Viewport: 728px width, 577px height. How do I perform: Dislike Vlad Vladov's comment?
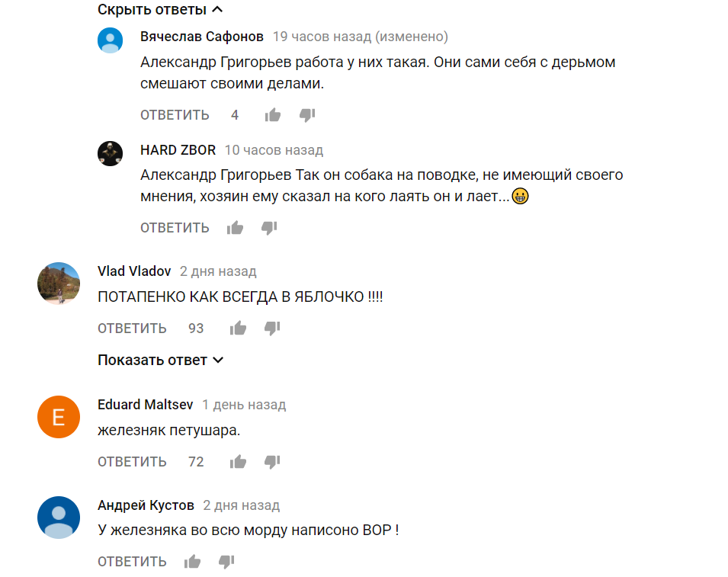point(272,329)
